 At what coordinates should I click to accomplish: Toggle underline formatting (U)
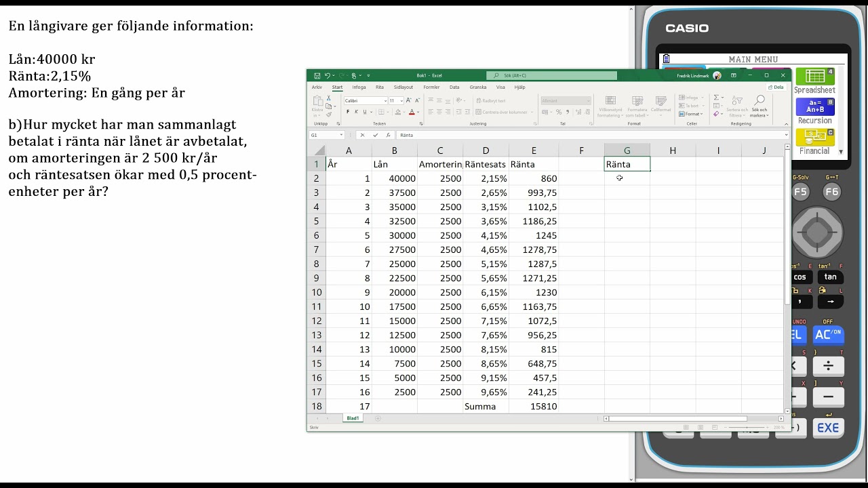click(364, 112)
